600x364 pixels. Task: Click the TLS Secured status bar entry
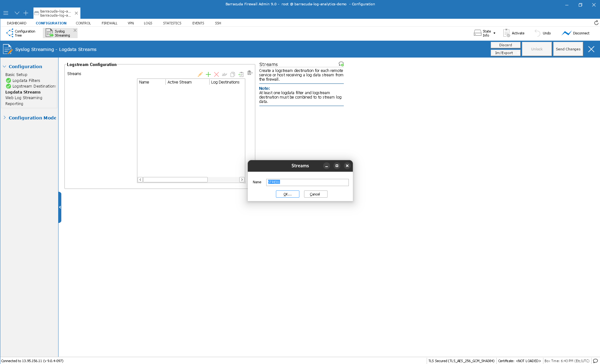[461, 361]
